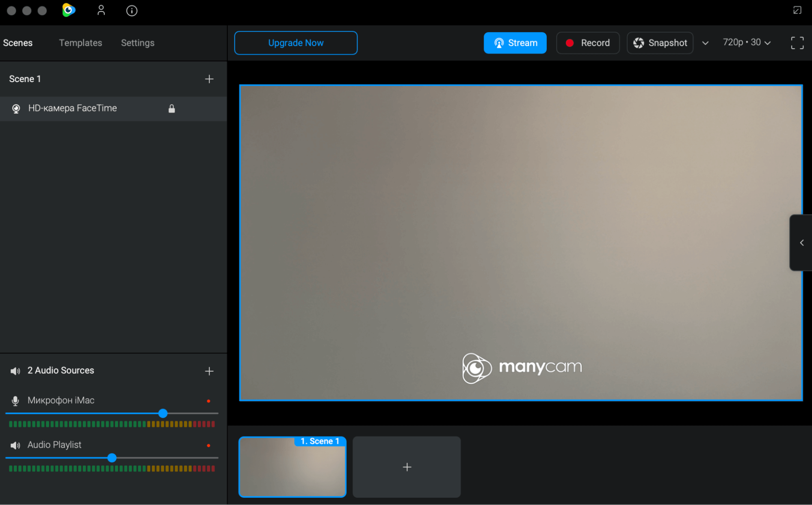The width and height of the screenshot is (812, 505).
Task: Open the user account icon
Action: pos(101,10)
